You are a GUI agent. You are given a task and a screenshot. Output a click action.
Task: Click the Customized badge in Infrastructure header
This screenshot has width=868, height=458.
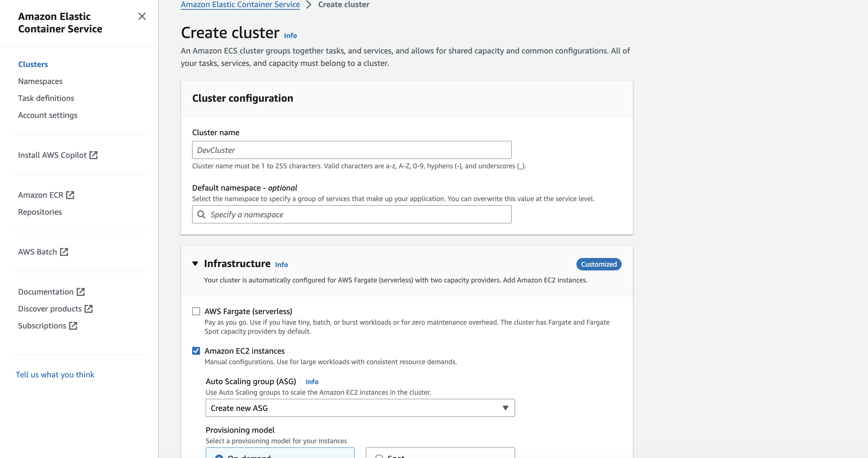(x=599, y=264)
